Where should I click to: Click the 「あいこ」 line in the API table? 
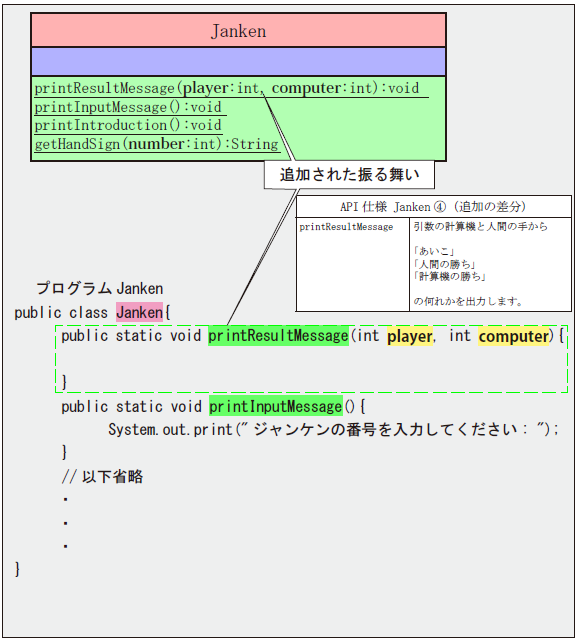pyautogui.click(x=434, y=251)
